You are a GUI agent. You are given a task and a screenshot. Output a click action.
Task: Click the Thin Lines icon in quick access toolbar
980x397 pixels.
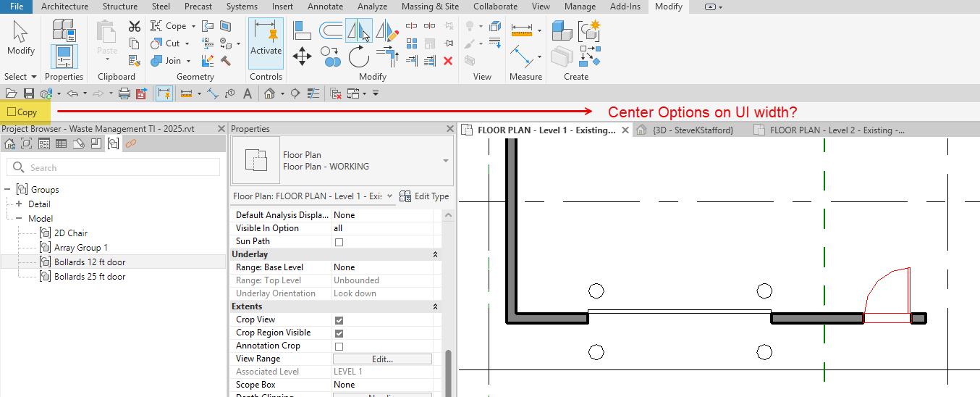pyautogui.click(x=313, y=93)
